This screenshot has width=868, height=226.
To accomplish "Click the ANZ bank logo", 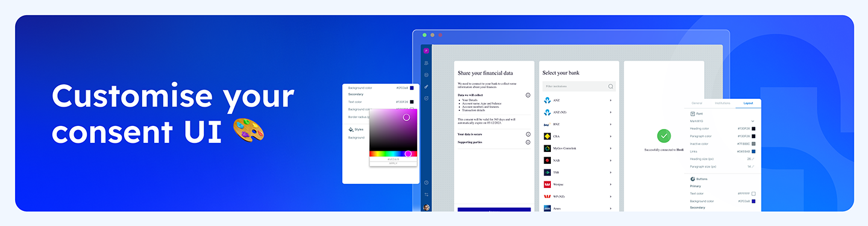I will 547,100.
